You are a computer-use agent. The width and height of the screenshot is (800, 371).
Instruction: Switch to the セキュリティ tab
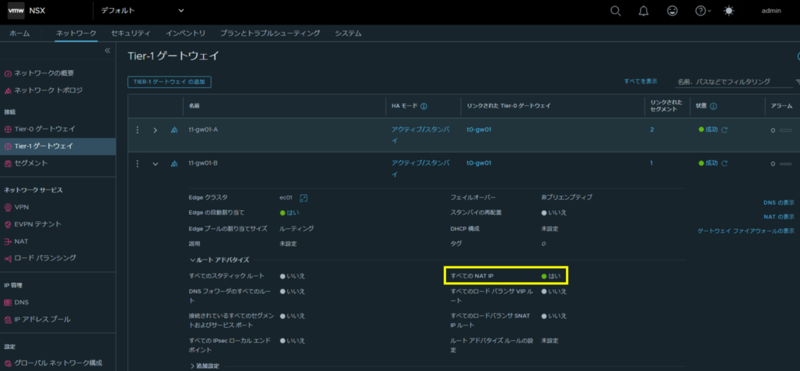click(131, 33)
